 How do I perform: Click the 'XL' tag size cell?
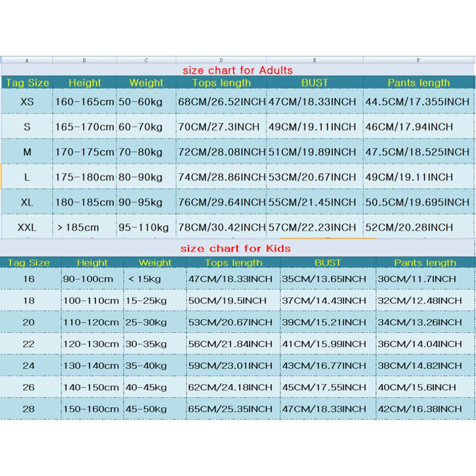27,202
